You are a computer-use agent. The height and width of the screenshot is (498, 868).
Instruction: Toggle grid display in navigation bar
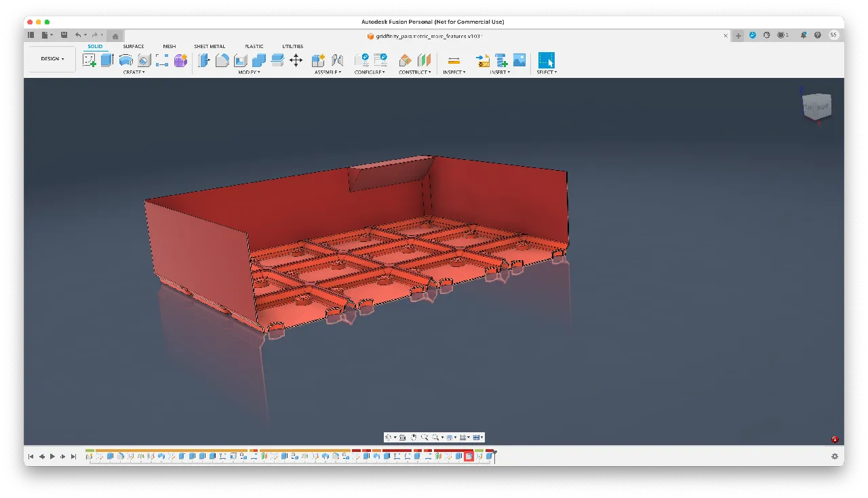tap(463, 437)
